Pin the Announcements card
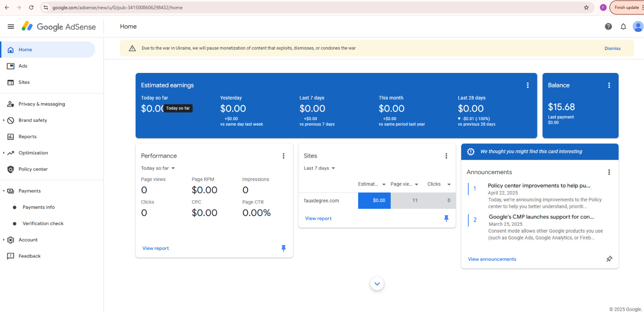The image size is (644, 312). pyautogui.click(x=609, y=259)
